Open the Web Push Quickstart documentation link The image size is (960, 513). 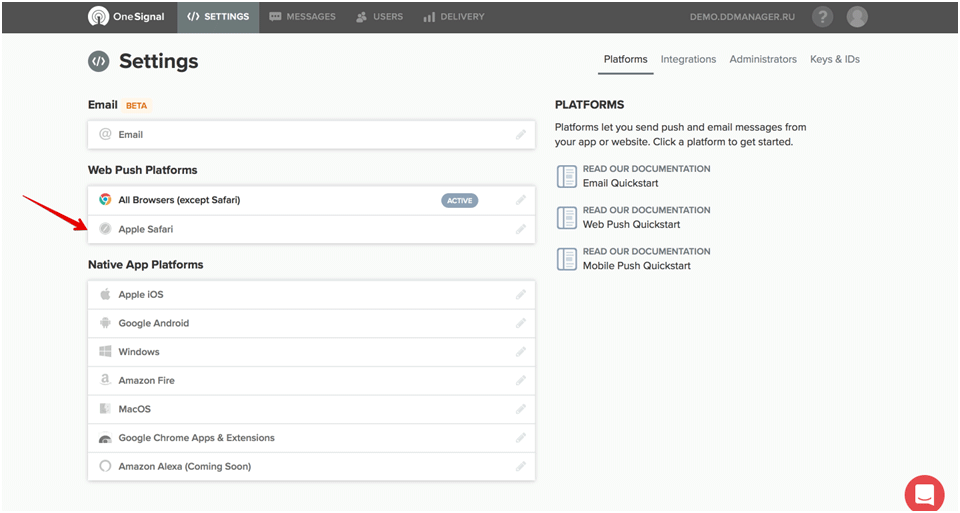[631, 225]
